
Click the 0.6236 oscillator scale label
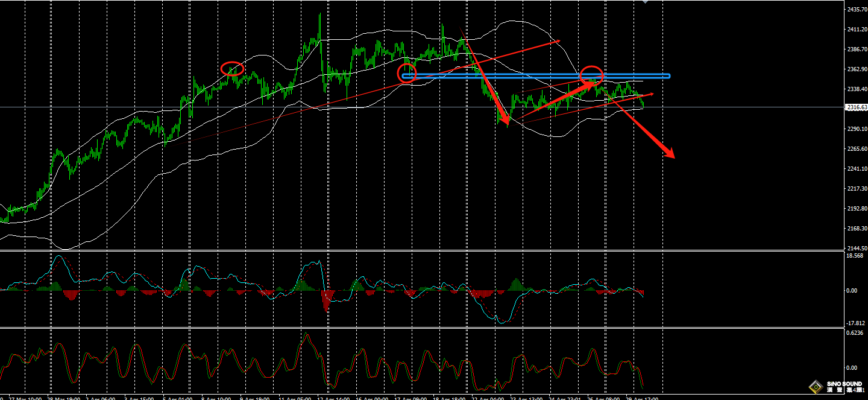point(855,332)
